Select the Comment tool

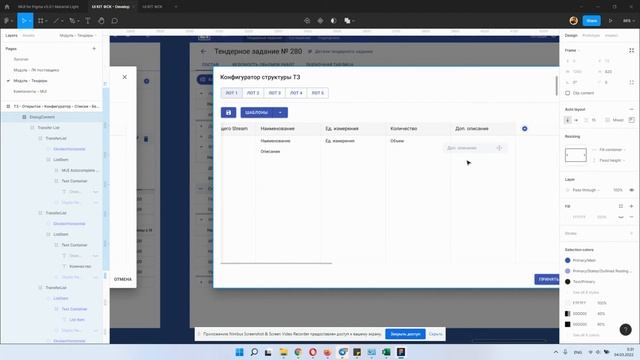click(x=115, y=20)
